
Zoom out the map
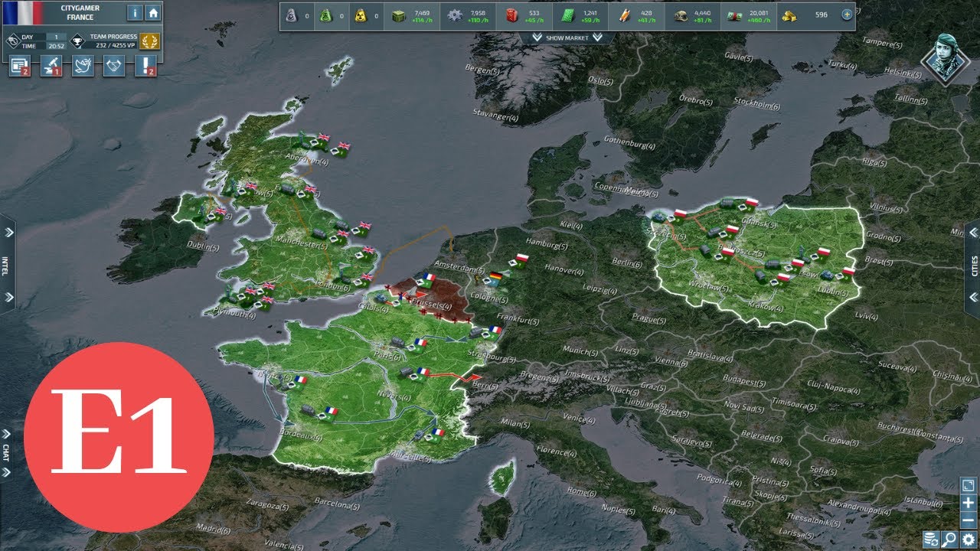(x=968, y=520)
